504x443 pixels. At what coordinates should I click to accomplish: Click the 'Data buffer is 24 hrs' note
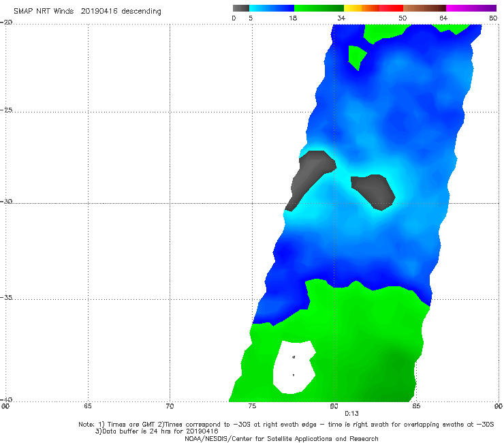(157, 431)
